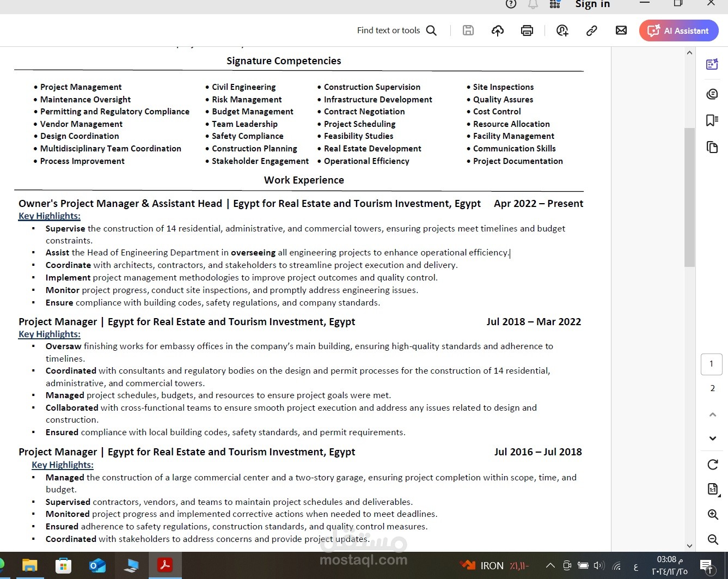The height and width of the screenshot is (579, 728).
Task: Open Outlook from the taskbar
Action: coord(97,565)
